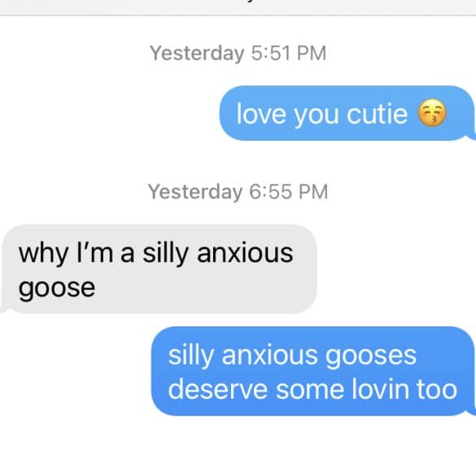Click the word "deserve" in the blue reply
This screenshot has height=476, width=476.
pyautogui.click(x=218, y=389)
